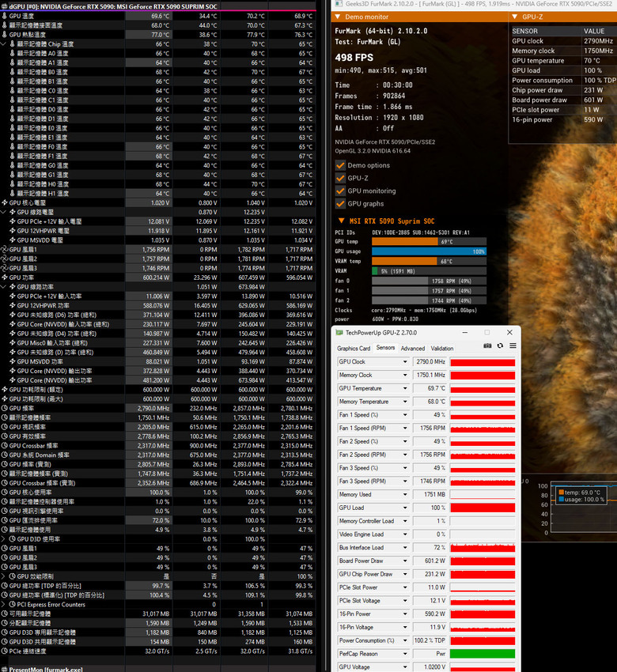The height and width of the screenshot is (672, 617).
Task: Click the FurMark GPU usage 100% bar
Action: point(429,251)
